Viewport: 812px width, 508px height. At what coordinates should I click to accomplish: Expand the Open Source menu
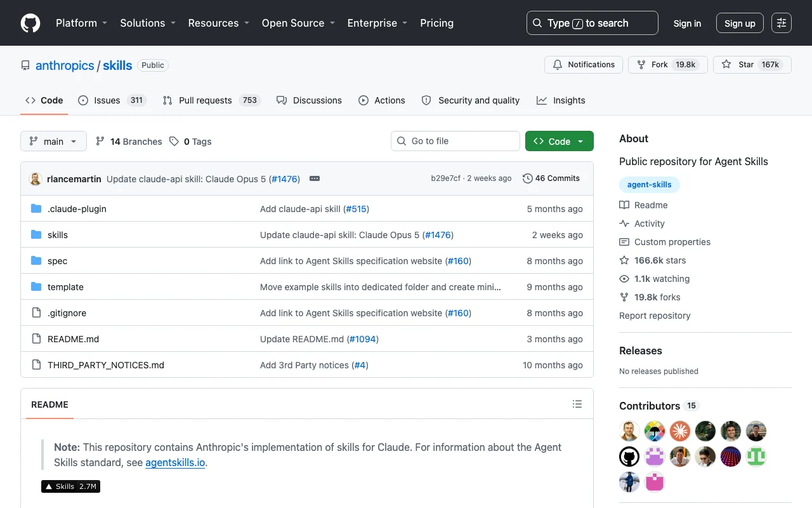coord(298,23)
